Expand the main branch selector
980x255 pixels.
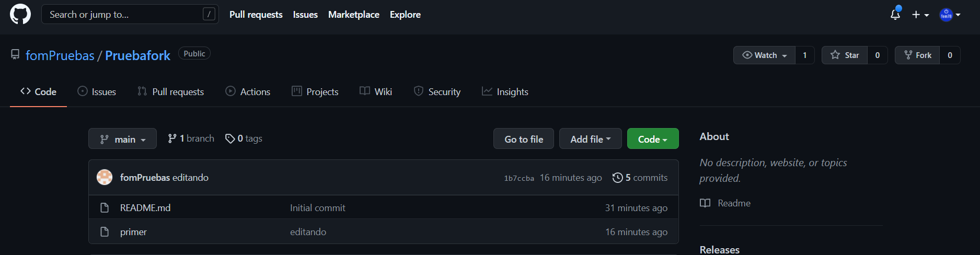(122, 138)
